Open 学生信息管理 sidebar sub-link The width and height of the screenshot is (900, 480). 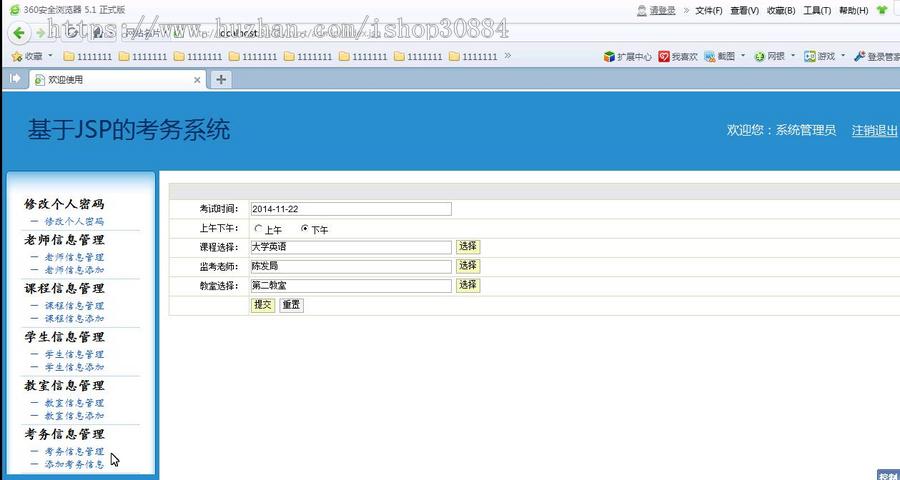(x=74, y=354)
